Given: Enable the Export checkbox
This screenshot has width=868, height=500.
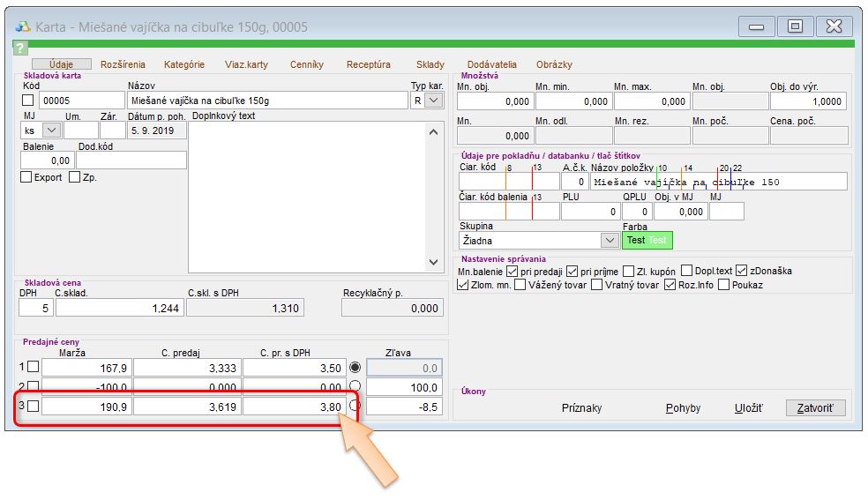Looking at the screenshot, I should point(26,177).
